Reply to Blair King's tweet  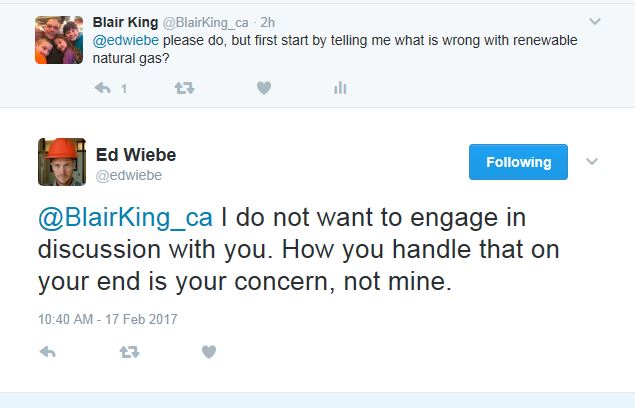[x=101, y=88]
